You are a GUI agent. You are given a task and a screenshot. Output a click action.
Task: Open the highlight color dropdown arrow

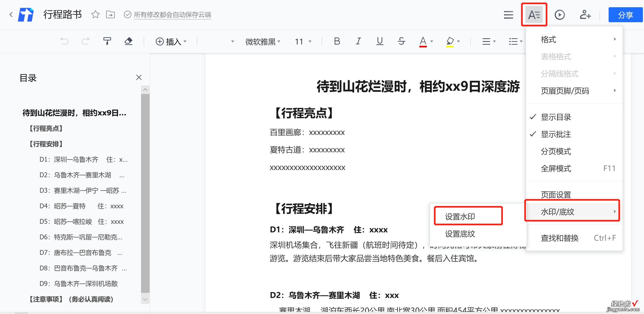[458, 41]
